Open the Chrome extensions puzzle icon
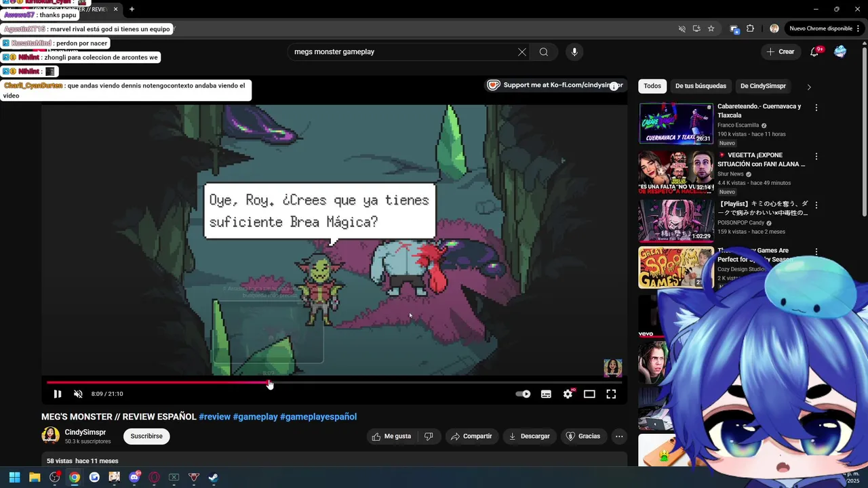Image resolution: width=868 pixels, height=488 pixels. point(750,28)
